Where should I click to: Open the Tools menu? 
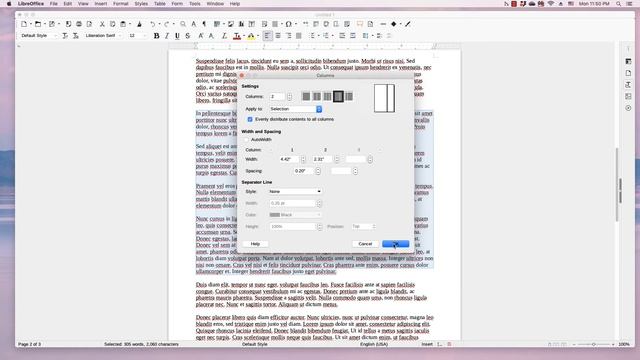click(x=195, y=4)
